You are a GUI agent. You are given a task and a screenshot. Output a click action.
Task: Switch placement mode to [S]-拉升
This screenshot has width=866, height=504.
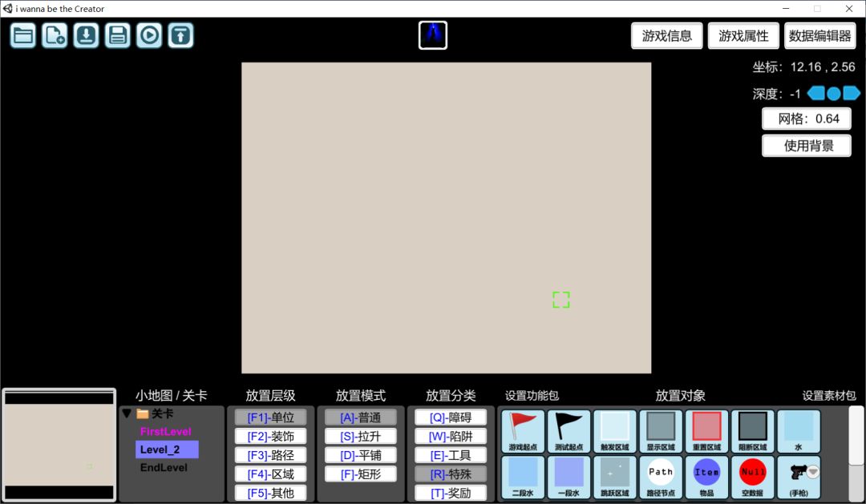361,437
